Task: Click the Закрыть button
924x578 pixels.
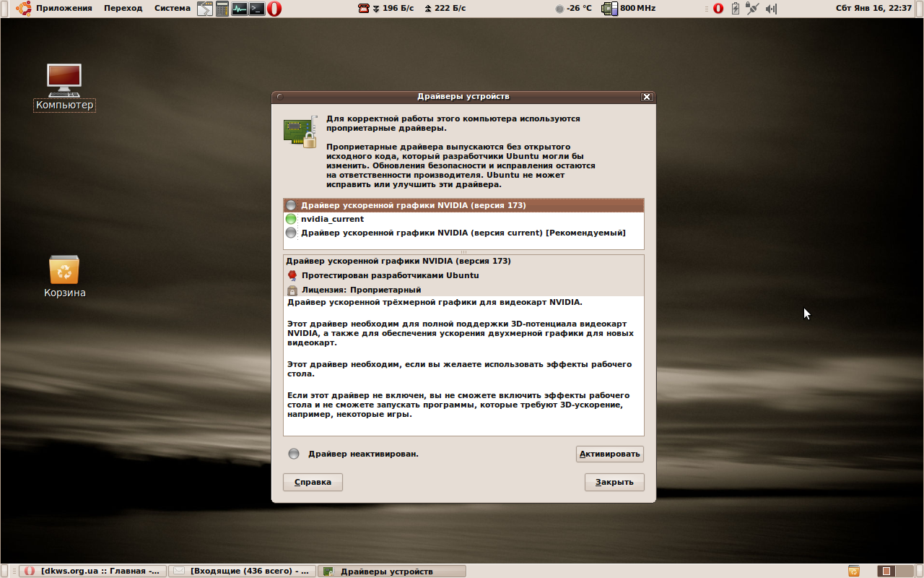Action: [x=614, y=482]
